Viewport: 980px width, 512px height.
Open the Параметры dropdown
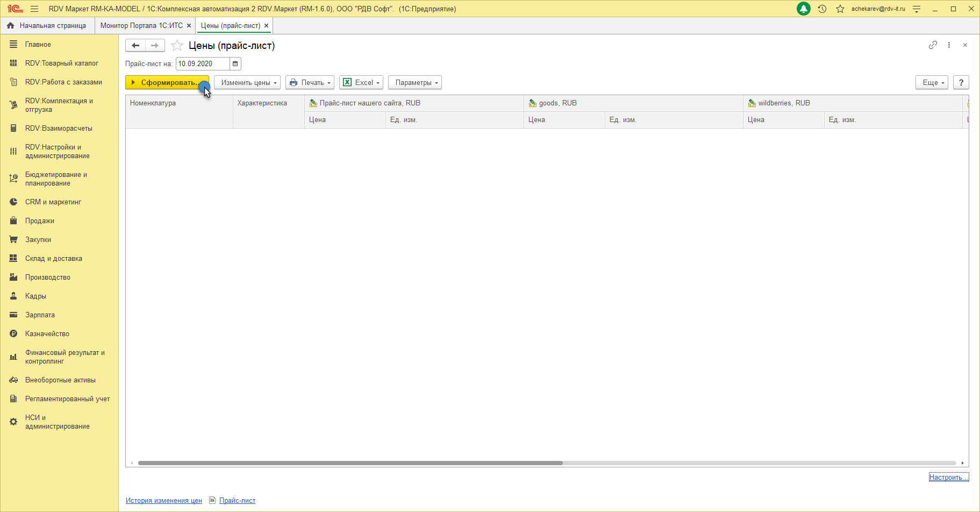(414, 83)
